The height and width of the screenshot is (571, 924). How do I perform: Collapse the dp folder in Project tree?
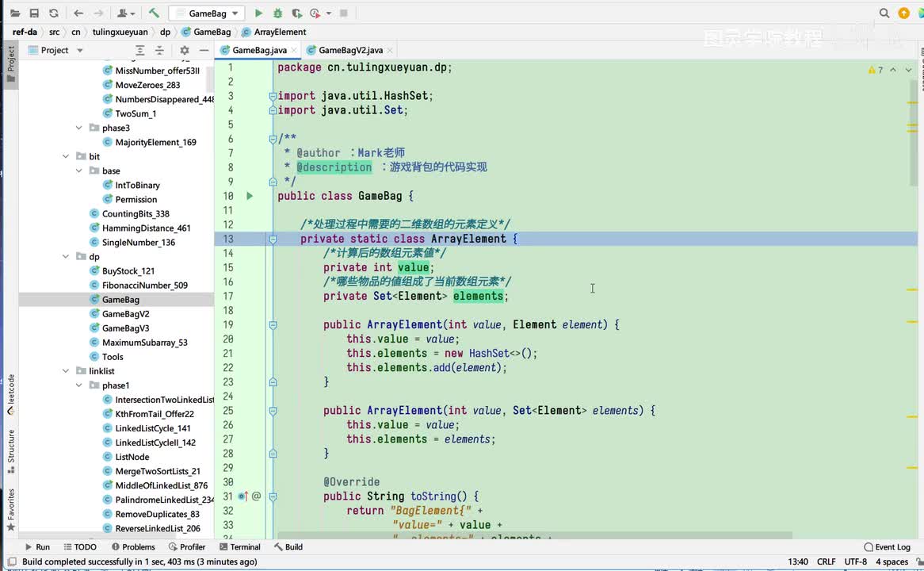coord(67,257)
